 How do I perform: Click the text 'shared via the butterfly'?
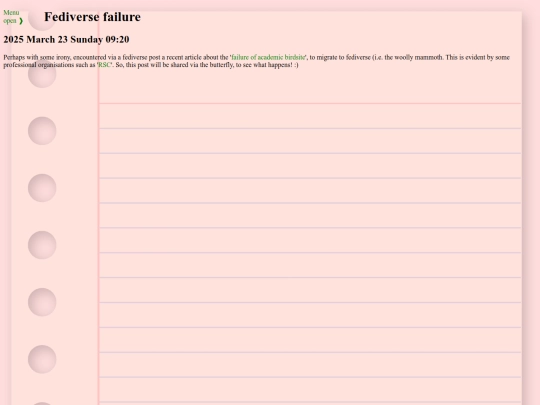point(202,65)
